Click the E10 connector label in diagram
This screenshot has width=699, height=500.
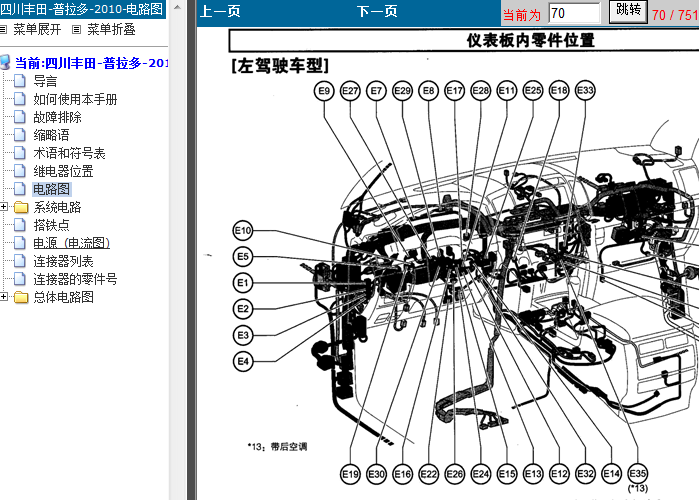point(243,230)
